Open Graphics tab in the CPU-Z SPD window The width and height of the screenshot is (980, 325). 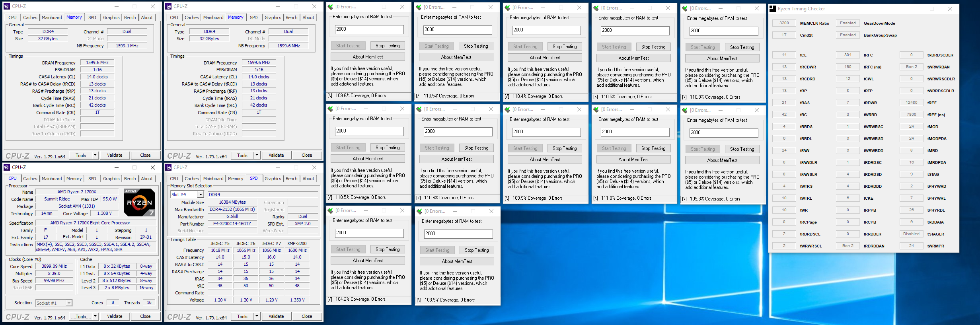coord(273,179)
